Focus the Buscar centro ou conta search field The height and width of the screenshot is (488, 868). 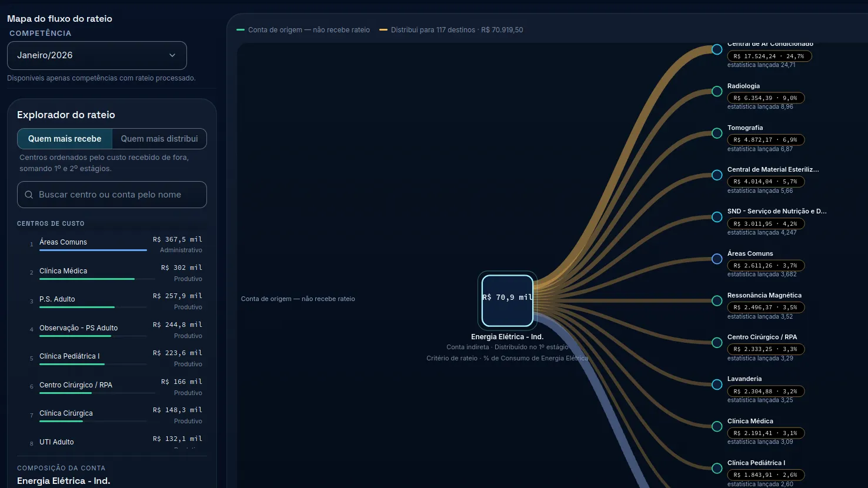click(x=112, y=195)
